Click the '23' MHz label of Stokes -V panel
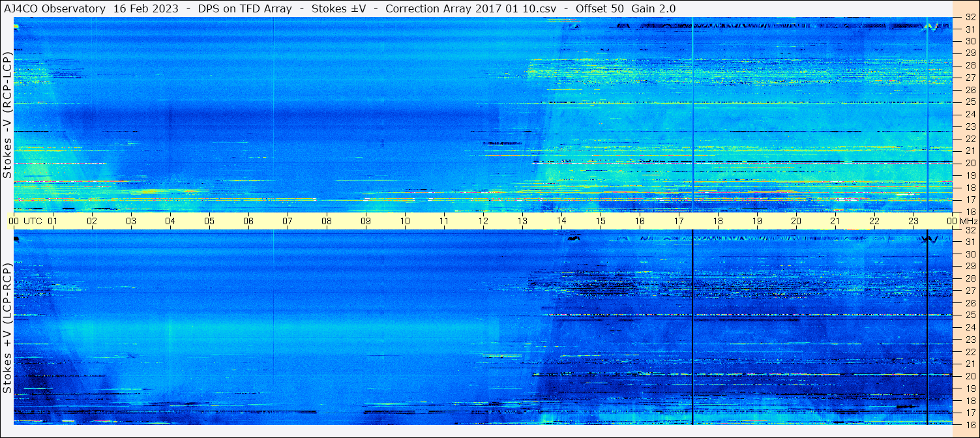The image size is (980, 438). [x=970, y=126]
